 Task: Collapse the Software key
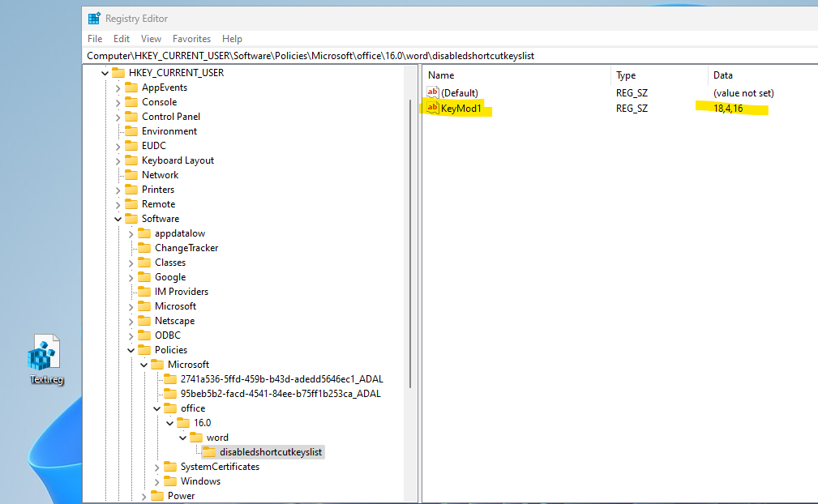(118, 219)
